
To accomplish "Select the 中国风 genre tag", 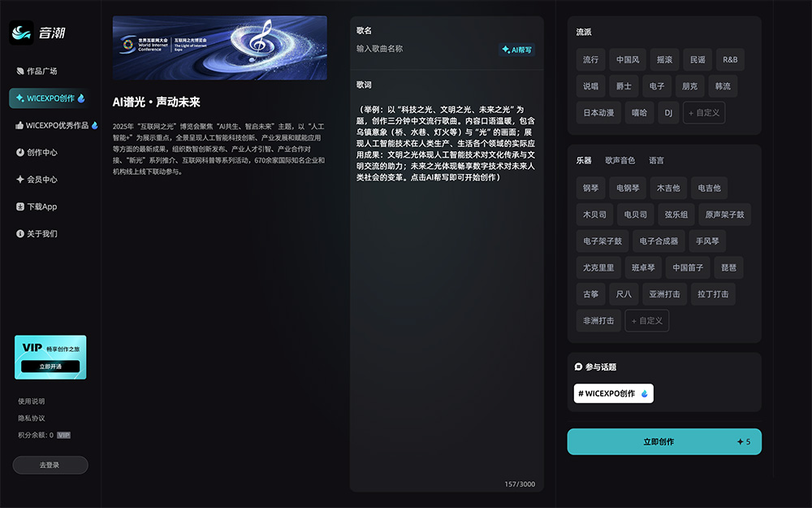I will tap(628, 59).
